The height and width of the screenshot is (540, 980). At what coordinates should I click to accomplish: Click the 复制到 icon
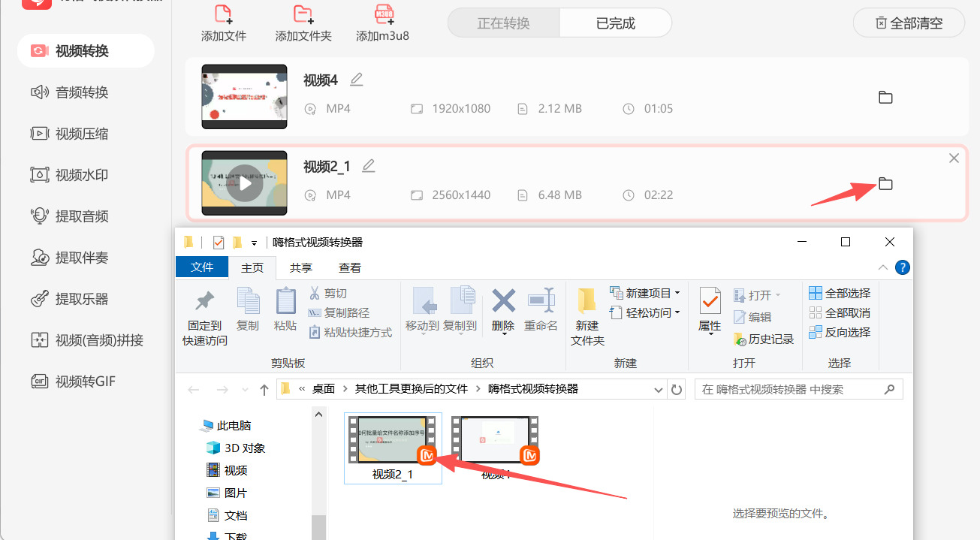pyautogui.click(x=463, y=300)
